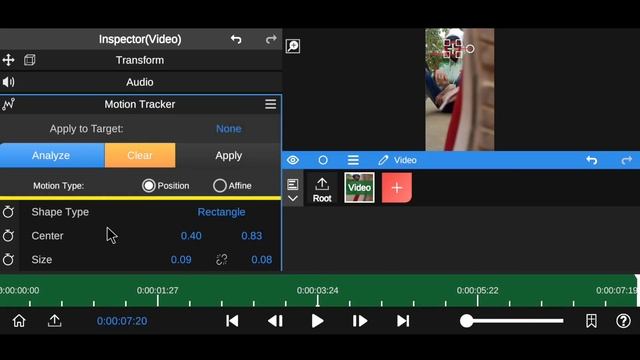Add a new layer with plus

coord(397,188)
